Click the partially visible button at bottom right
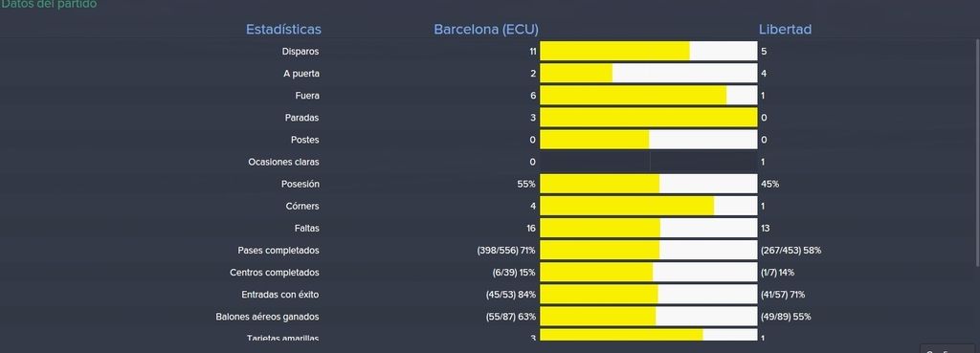This screenshot has width=980, height=353. point(949,348)
